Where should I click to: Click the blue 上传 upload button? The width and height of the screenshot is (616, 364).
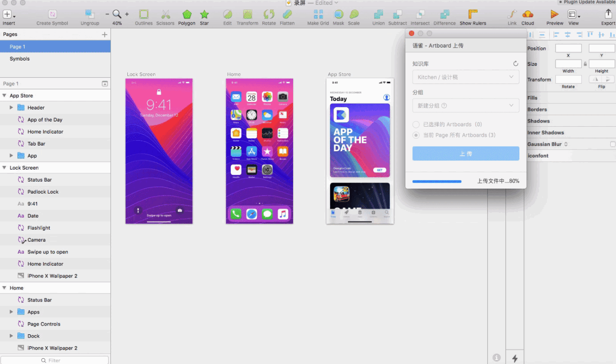point(466,154)
